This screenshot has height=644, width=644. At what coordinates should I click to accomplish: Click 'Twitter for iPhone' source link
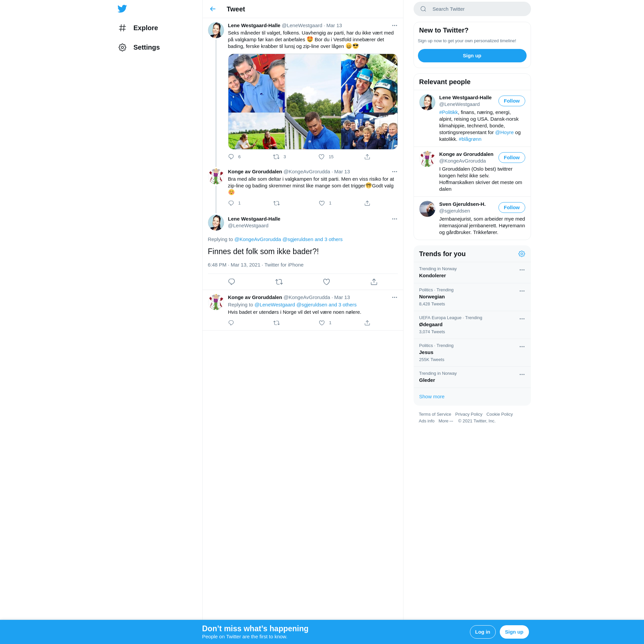pyautogui.click(x=284, y=265)
